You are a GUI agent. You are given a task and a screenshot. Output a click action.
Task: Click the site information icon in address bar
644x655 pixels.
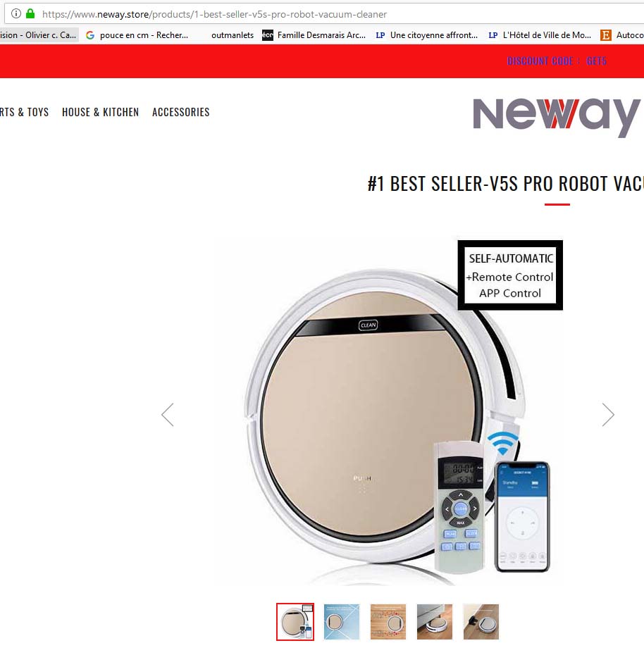tap(16, 14)
